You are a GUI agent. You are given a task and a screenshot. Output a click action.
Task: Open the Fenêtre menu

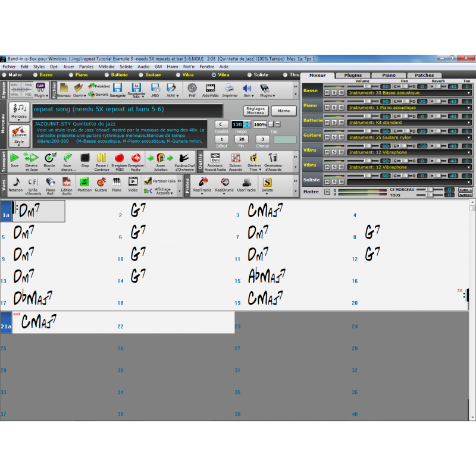pyautogui.click(x=206, y=67)
